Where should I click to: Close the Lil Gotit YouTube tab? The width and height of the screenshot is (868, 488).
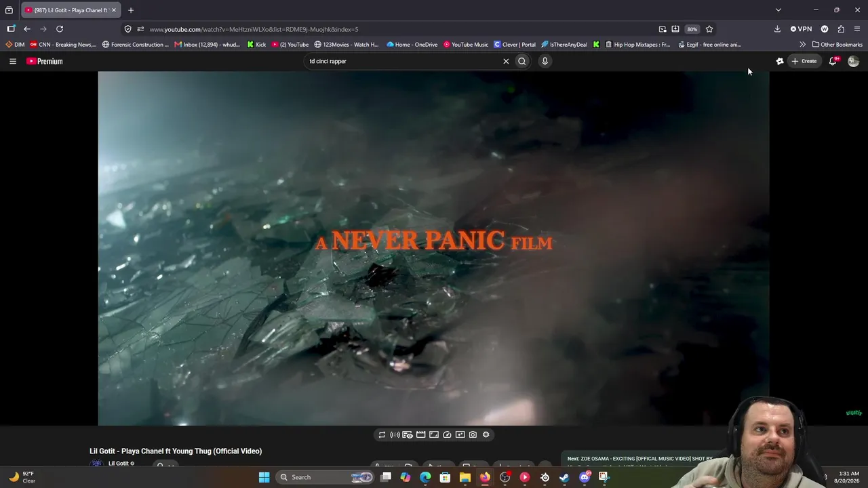[x=114, y=10]
